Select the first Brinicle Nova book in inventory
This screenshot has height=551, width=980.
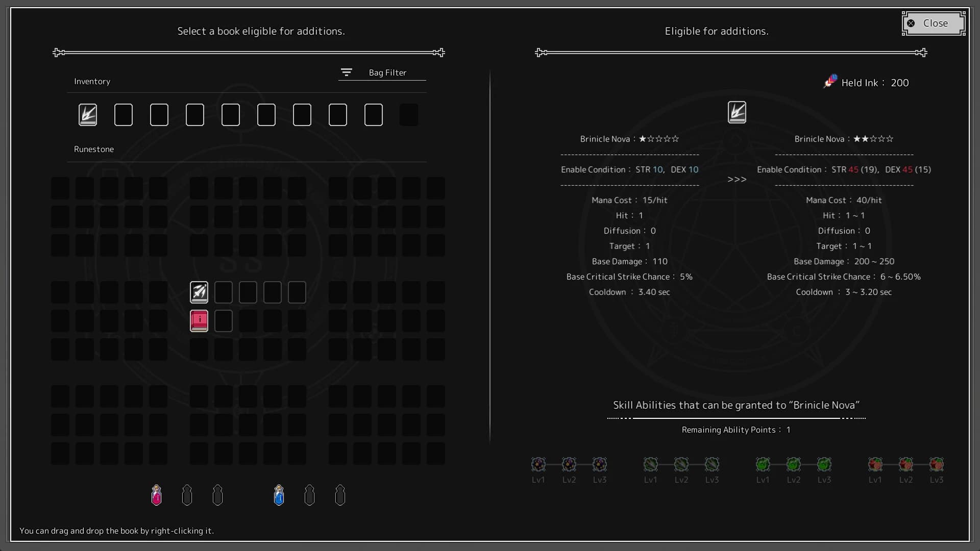(x=87, y=114)
